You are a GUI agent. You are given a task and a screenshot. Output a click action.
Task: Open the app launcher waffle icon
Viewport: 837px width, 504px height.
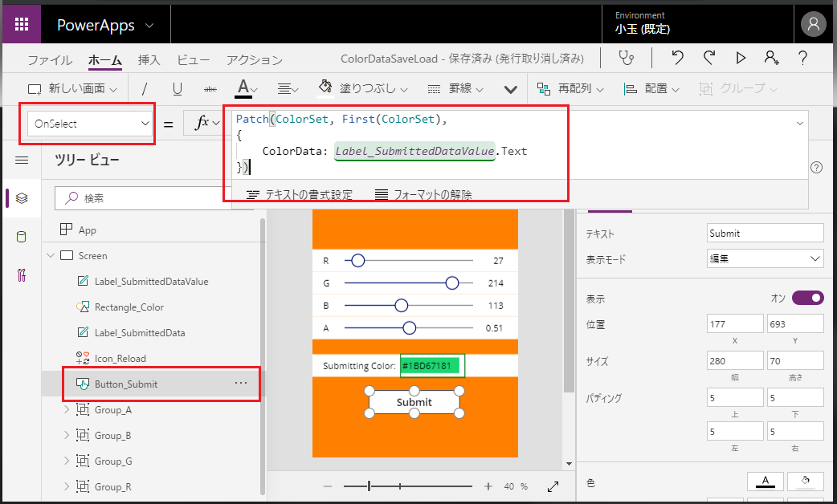point(22,25)
